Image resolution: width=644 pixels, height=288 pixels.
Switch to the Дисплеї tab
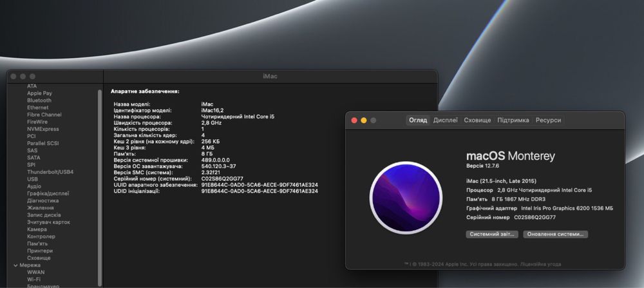tap(445, 120)
